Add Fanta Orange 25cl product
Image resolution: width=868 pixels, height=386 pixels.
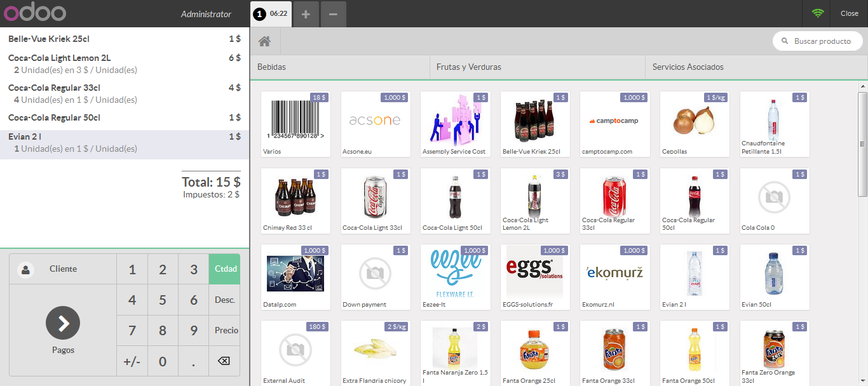pyautogui.click(x=535, y=353)
